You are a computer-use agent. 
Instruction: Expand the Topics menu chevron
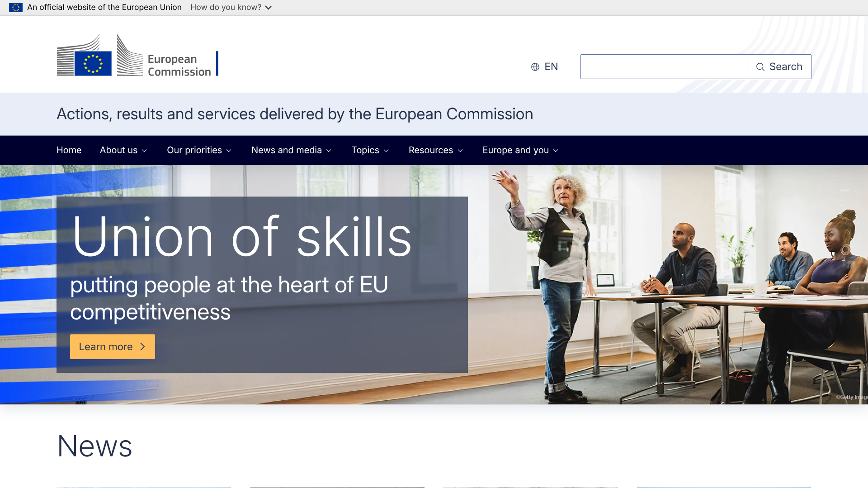pos(386,150)
